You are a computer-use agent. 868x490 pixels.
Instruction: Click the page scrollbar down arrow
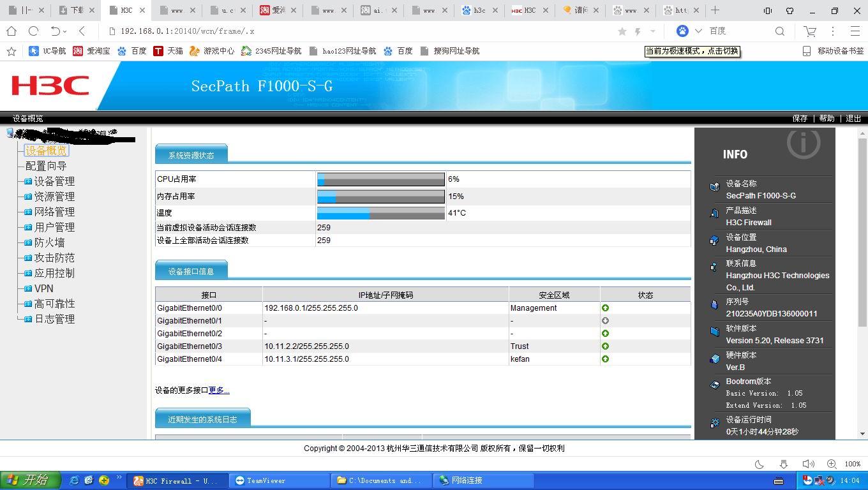click(x=863, y=434)
